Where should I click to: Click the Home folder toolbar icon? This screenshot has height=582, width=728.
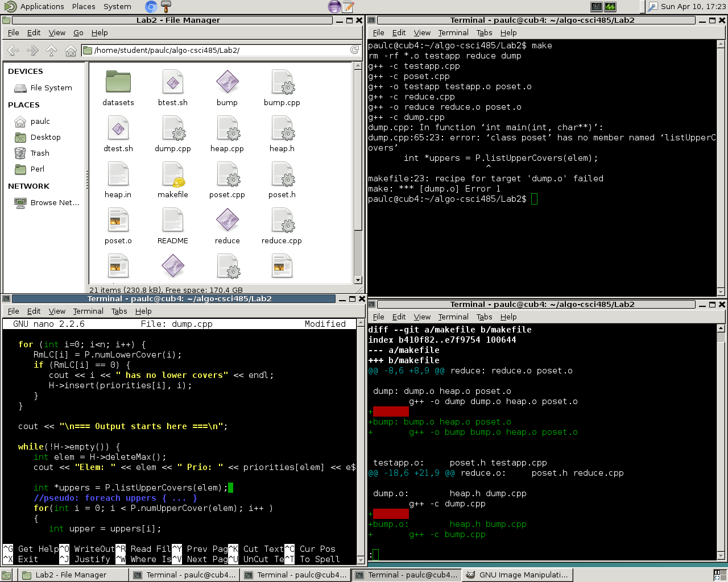[x=71, y=51]
